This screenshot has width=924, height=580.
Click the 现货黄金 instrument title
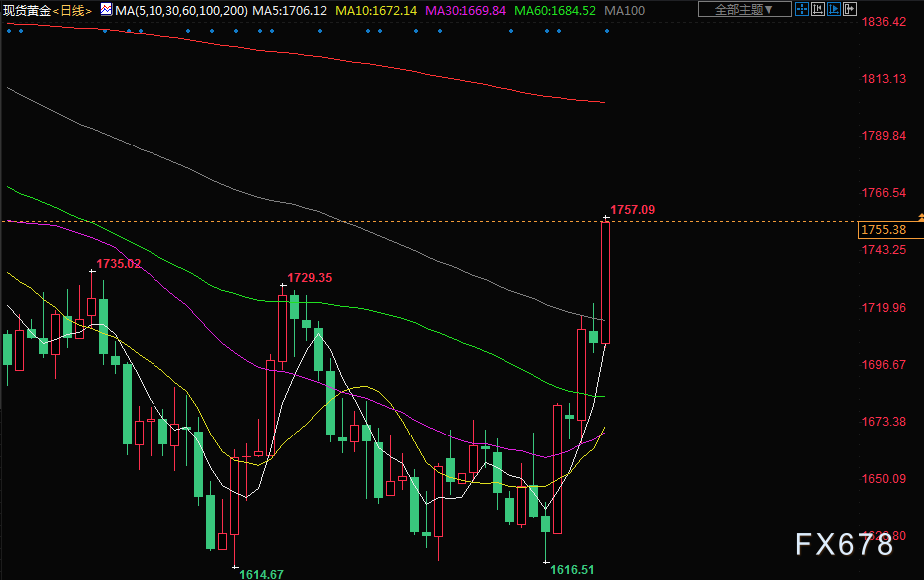click(25, 10)
